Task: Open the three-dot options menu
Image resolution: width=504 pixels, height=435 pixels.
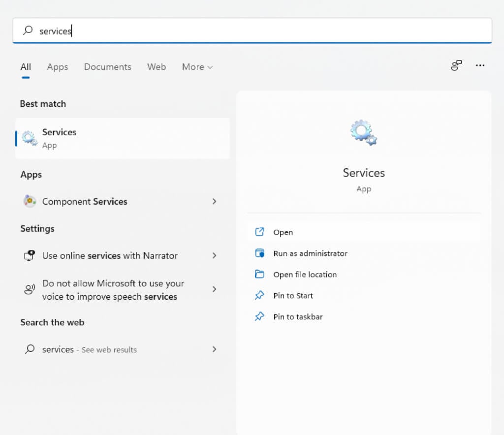Action: click(480, 66)
